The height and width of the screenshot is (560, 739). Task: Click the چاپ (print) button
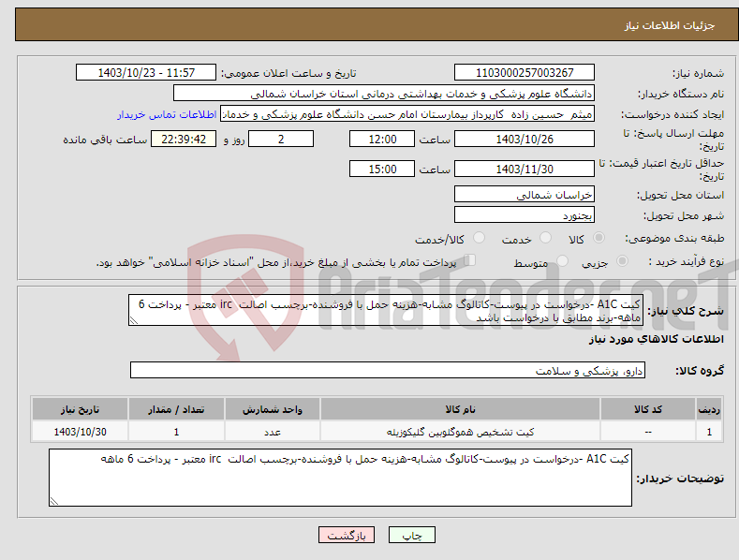pos(411,535)
